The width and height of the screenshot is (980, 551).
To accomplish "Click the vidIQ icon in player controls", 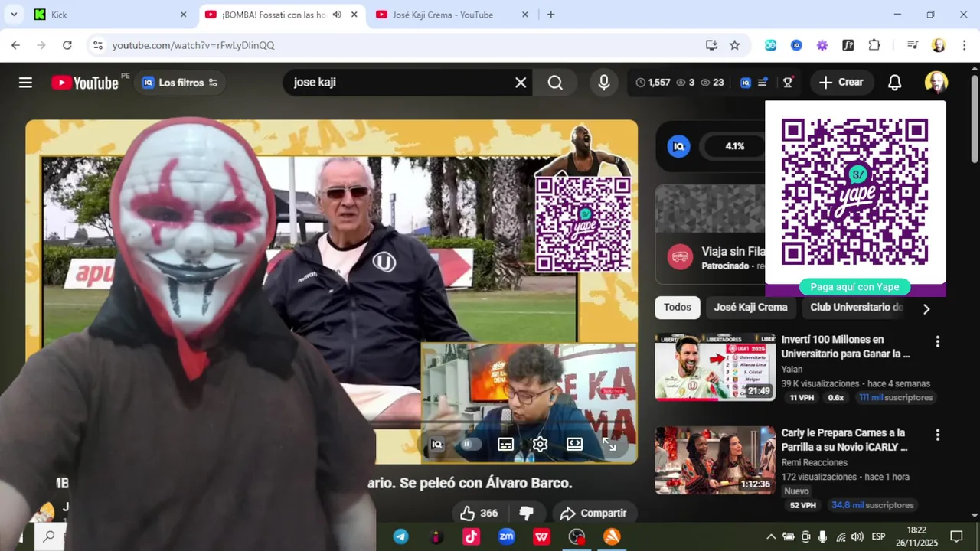I will point(436,444).
